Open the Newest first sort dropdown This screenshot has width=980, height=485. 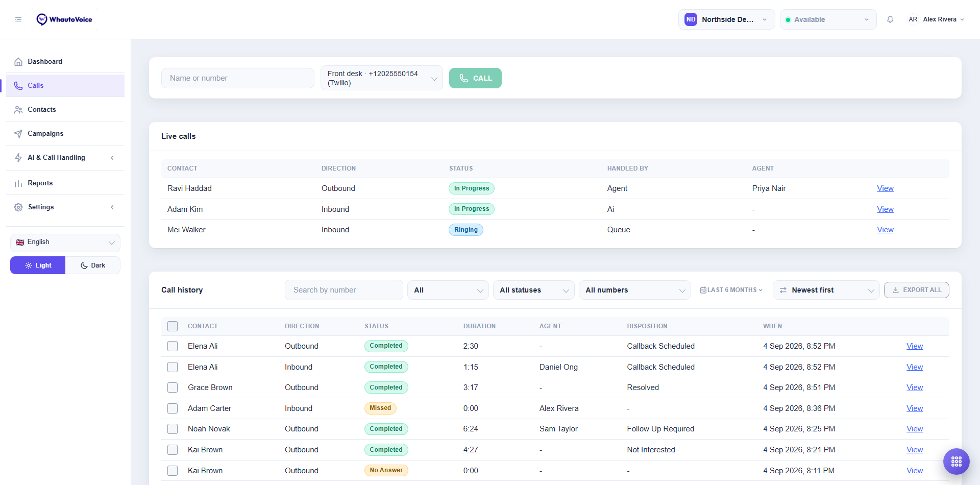coord(826,290)
